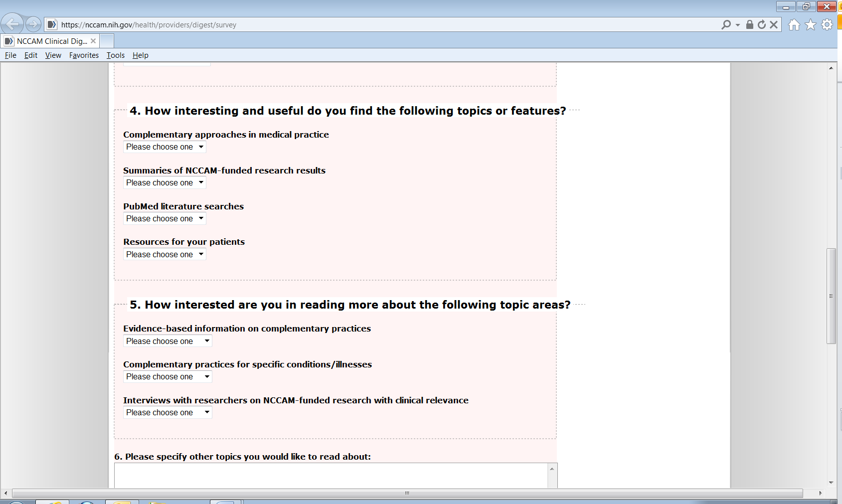The image size is (842, 504).
Task: Click the vertical scrollbar up arrow
Action: [x=831, y=68]
